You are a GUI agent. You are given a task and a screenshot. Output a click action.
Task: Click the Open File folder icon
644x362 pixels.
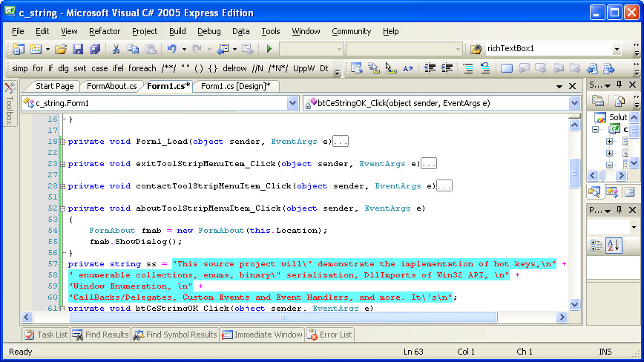[61, 49]
